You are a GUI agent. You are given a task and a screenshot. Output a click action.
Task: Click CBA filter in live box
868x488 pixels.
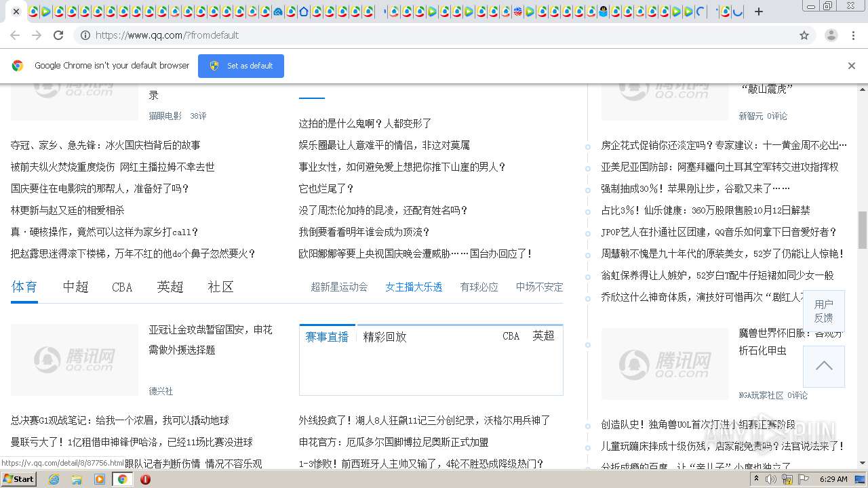(511, 336)
